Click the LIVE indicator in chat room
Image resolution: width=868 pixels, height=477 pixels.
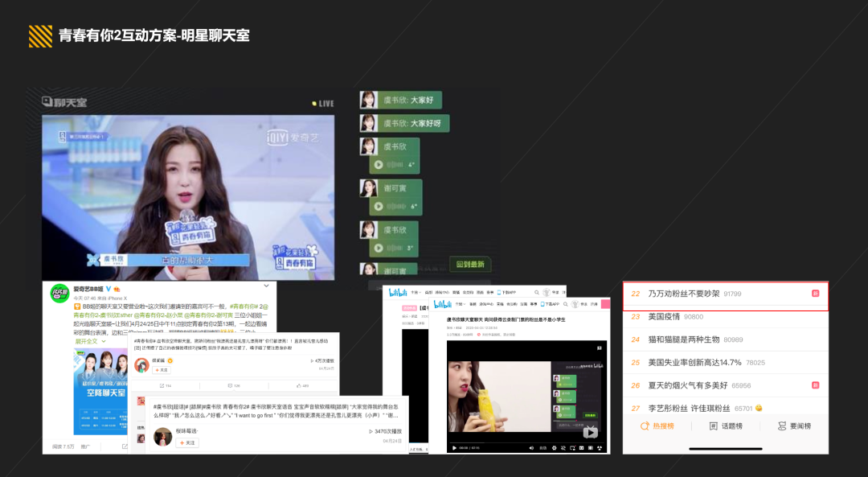click(323, 104)
